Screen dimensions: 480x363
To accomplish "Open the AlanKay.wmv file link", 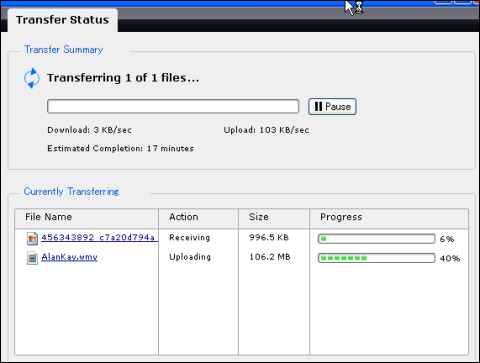I will (x=69, y=257).
